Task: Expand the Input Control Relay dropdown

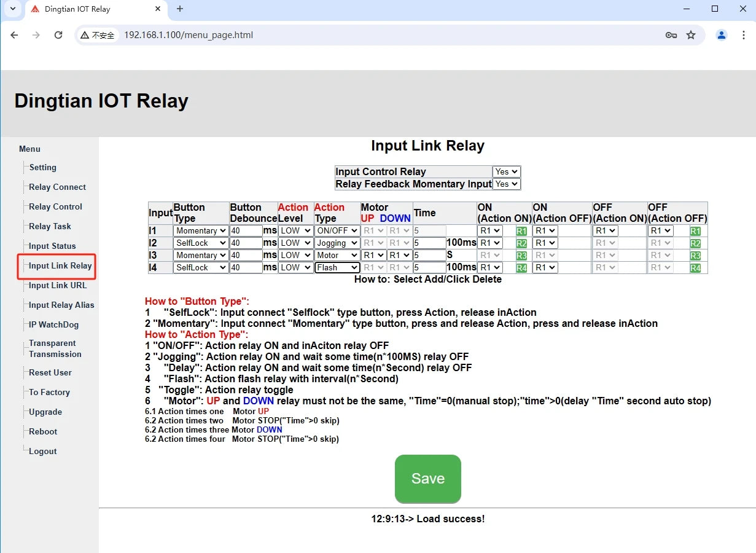Action: coord(506,172)
